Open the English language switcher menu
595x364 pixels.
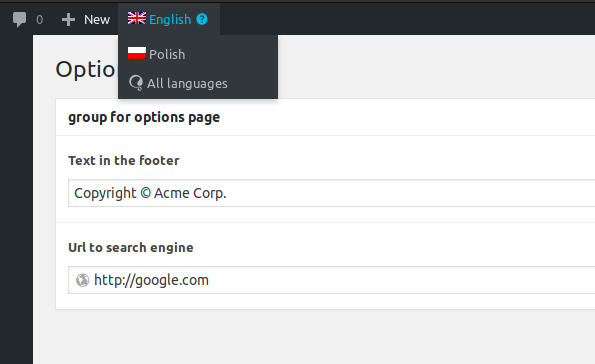coord(169,19)
